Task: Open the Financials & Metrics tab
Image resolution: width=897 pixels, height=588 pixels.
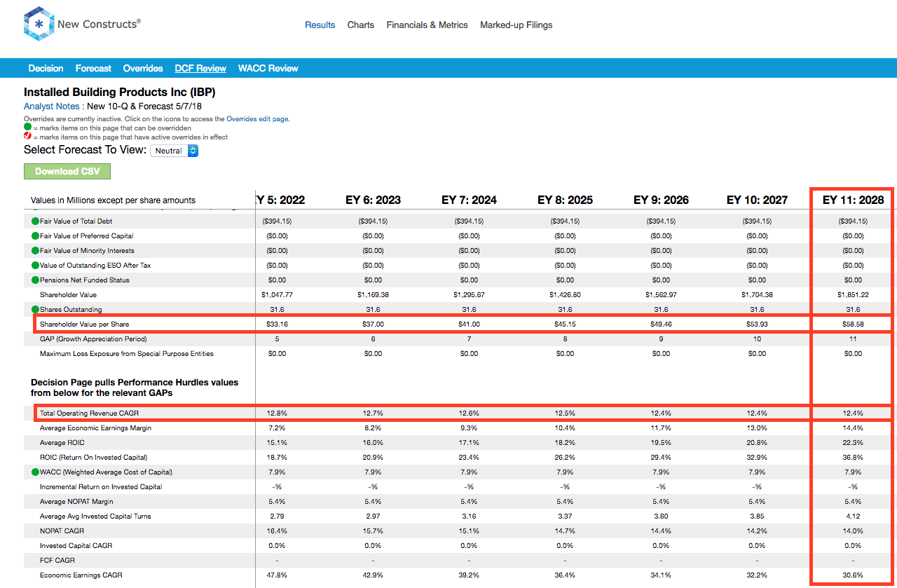Action: coord(427,25)
